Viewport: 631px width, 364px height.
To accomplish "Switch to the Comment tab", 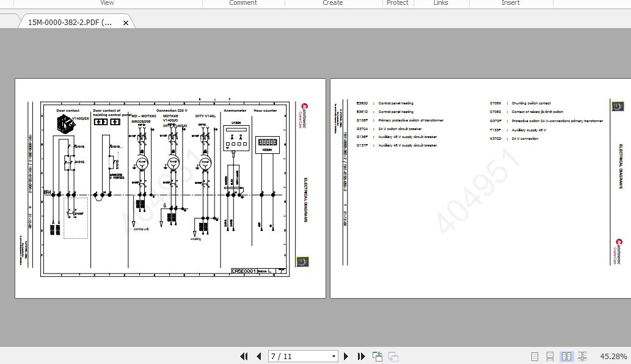I will click(243, 3).
